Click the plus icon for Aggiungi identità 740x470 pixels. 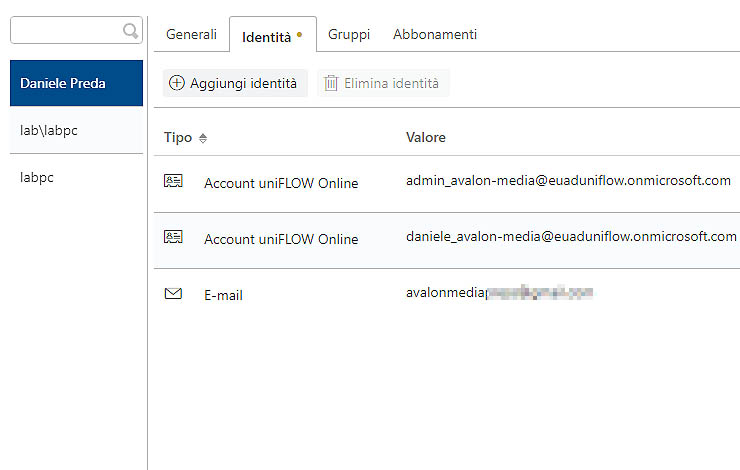coord(177,84)
